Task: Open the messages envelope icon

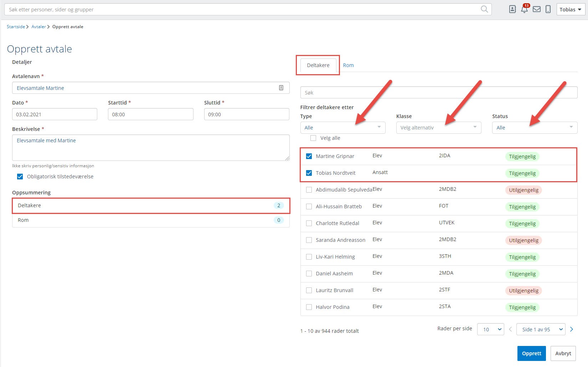Action: tap(537, 9)
